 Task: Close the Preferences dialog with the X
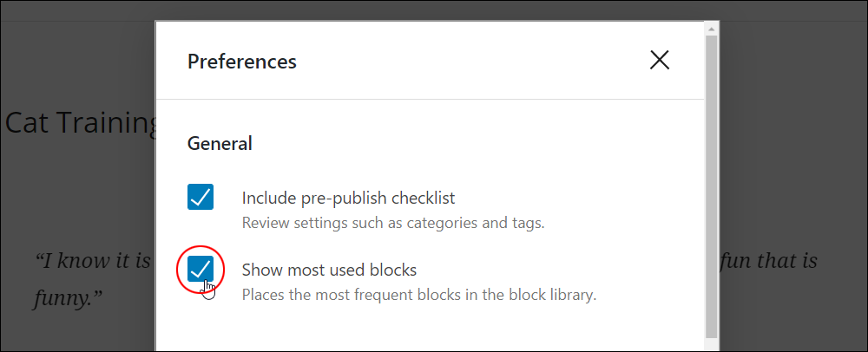(x=660, y=60)
